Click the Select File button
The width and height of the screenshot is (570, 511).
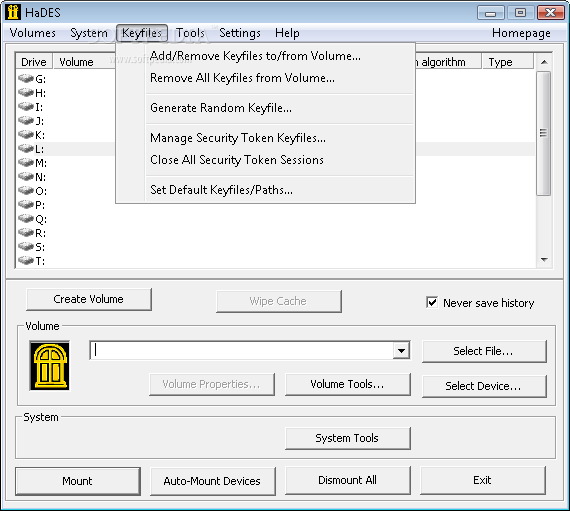point(484,351)
